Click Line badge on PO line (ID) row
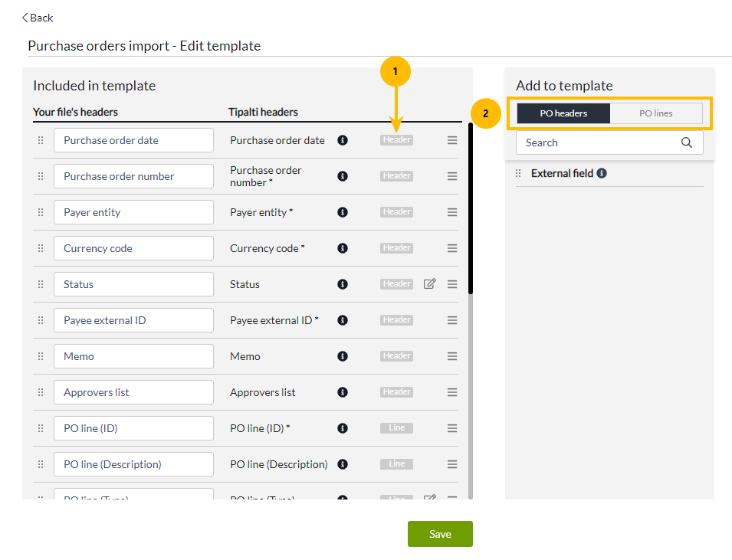The height and width of the screenshot is (560, 732). click(396, 428)
